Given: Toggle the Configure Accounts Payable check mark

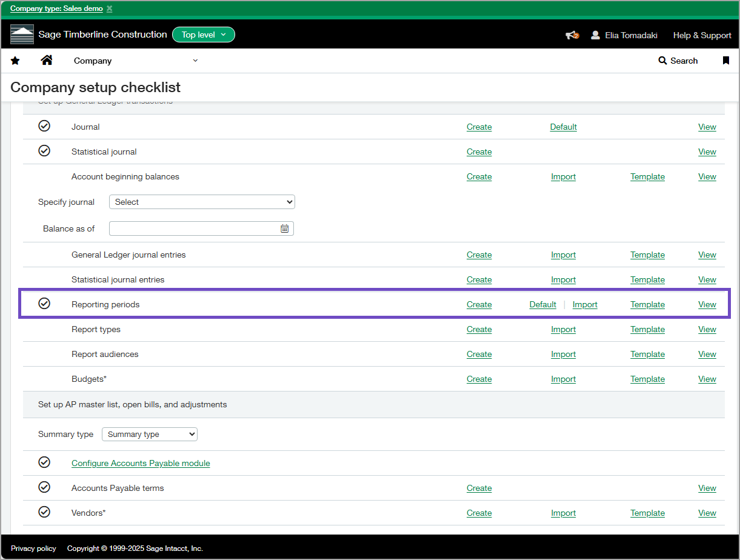Looking at the screenshot, I should tap(44, 462).
